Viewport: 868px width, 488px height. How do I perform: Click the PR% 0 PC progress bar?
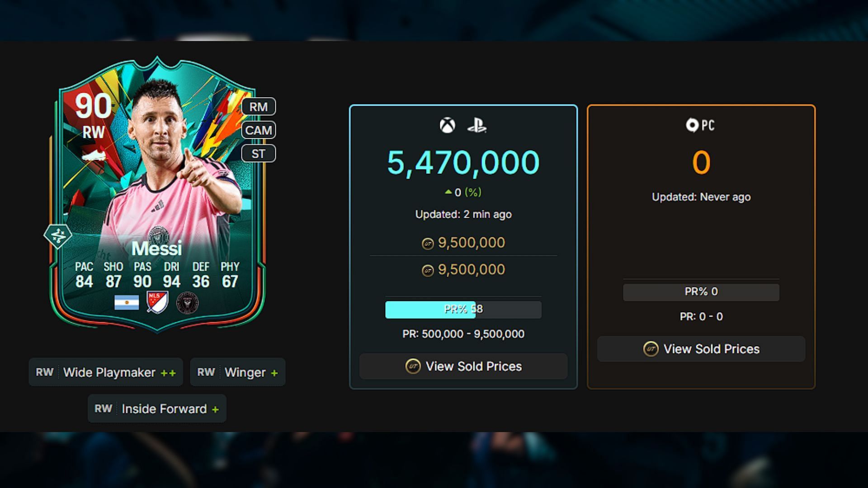point(701,292)
